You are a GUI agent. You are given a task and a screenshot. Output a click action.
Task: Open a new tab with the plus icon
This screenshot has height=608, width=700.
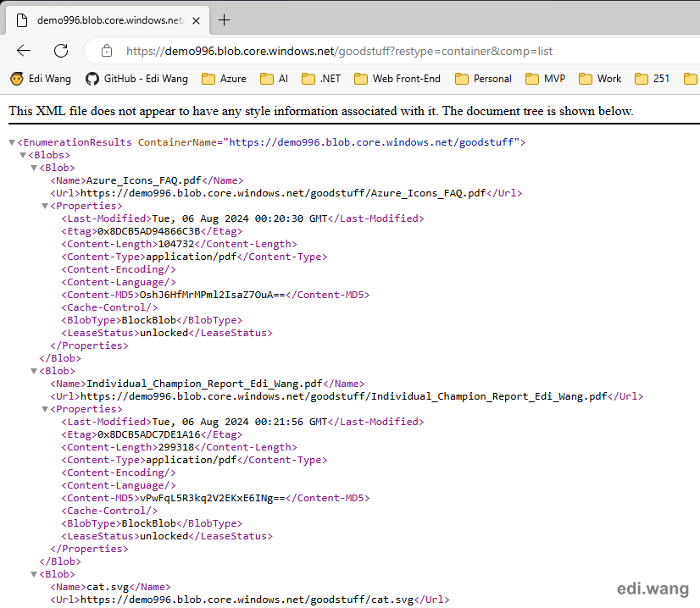point(224,20)
